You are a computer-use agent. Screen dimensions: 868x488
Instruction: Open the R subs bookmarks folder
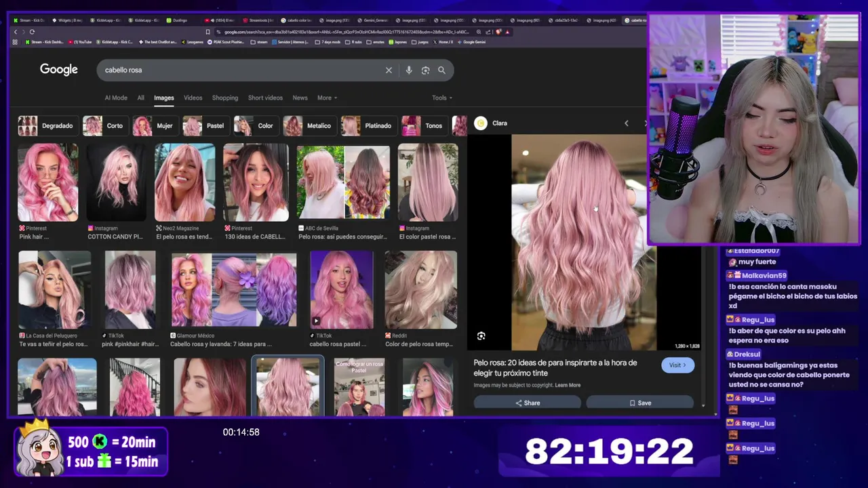354,42
